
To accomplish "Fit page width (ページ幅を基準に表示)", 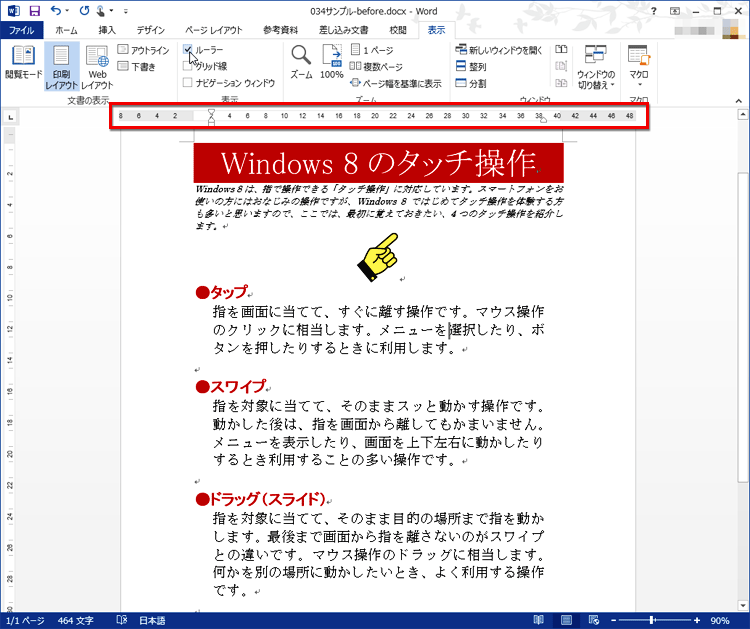I will (396, 83).
